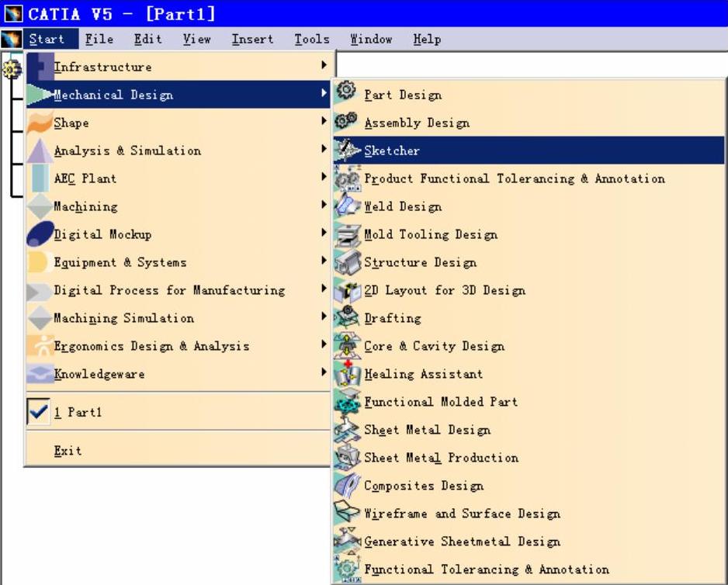The image size is (728, 585).
Task: Click the Functional Tolerancing & Annotation icon
Action: tap(347, 568)
